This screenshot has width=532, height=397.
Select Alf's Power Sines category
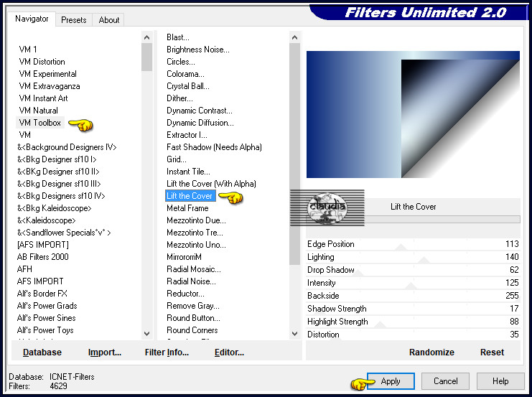point(46,318)
